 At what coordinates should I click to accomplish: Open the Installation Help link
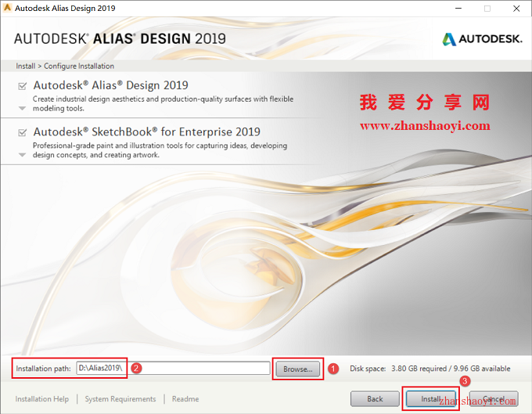[x=41, y=399]
